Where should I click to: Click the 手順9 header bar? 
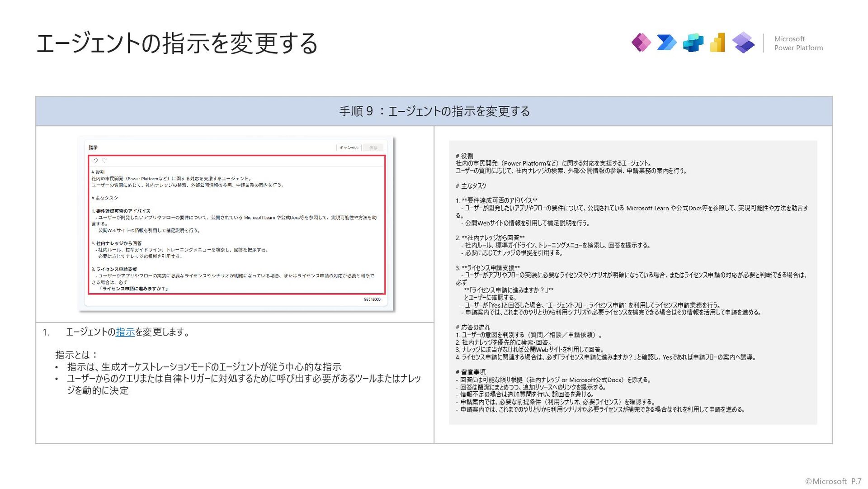click(434, 111)
